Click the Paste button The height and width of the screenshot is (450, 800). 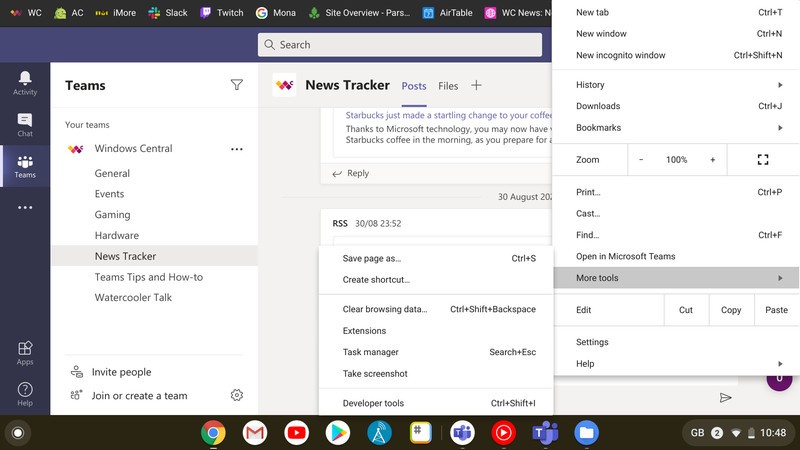pos(777,310)
